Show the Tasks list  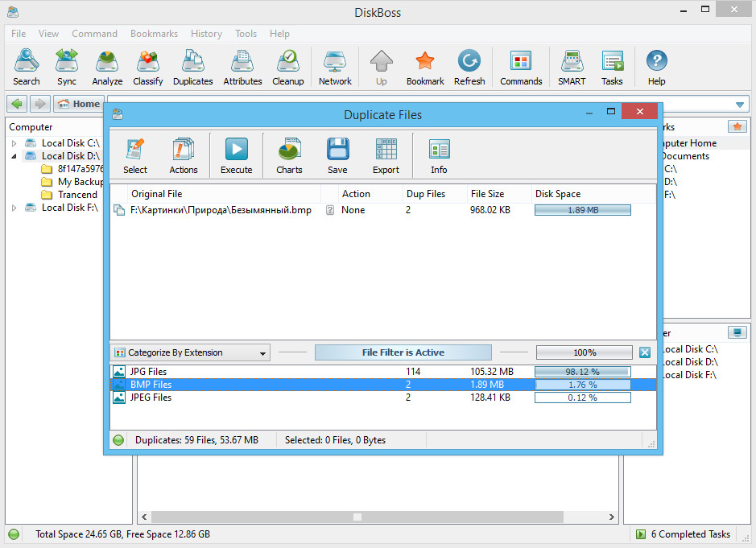[612, 68]
